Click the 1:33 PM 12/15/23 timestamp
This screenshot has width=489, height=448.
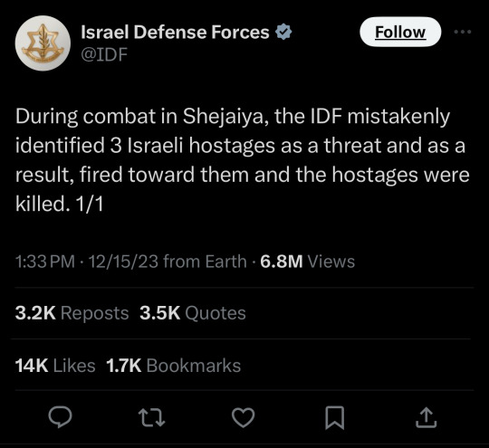click(x=87, y=262)
